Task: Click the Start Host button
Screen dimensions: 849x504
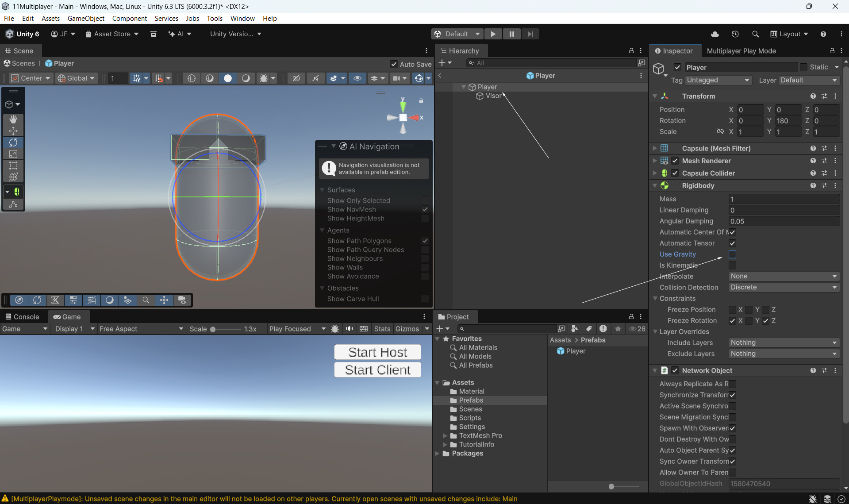Action: pos(377,352)
